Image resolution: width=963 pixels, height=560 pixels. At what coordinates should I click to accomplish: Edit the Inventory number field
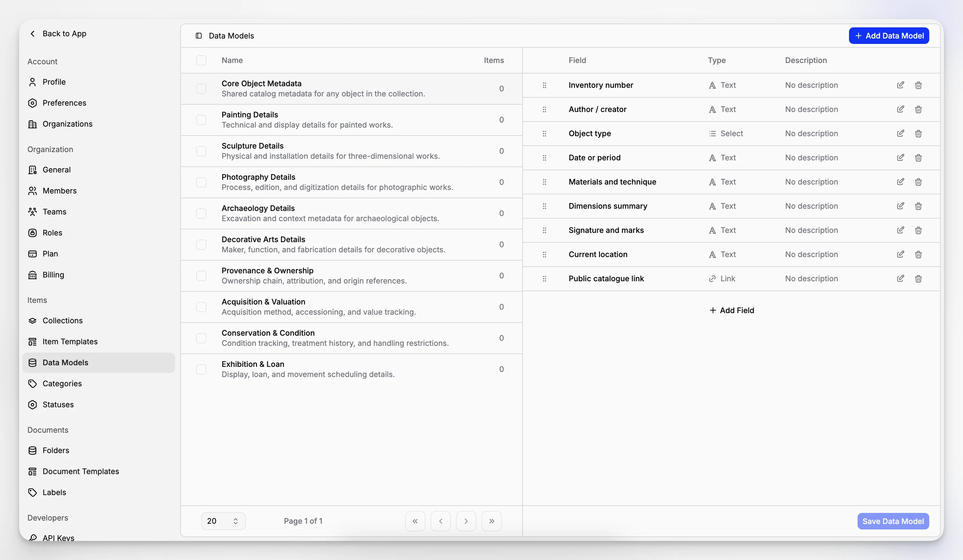(900, 85)
